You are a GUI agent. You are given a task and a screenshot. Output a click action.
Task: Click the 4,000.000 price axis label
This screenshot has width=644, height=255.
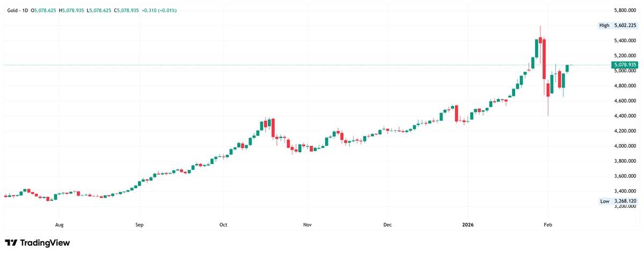tap(625, 146)
